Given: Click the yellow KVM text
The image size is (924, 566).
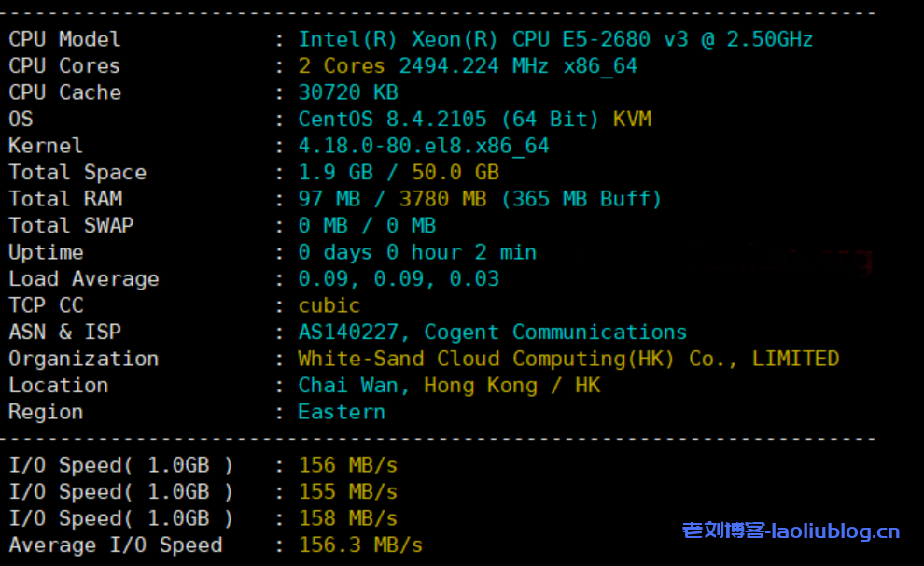Looking at the screenshot, I should [632, 120].
